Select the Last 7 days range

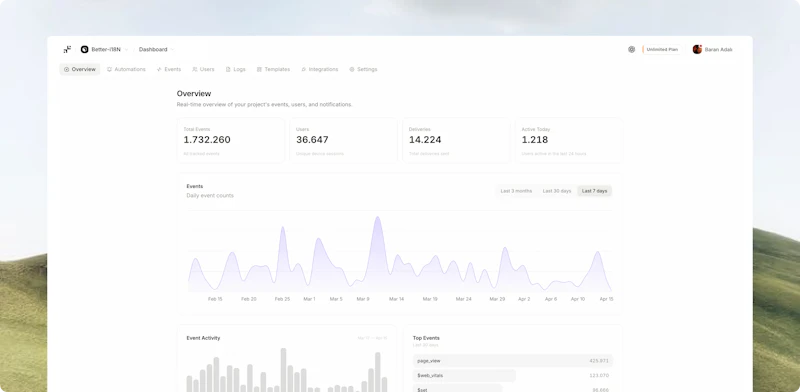click(x=594, y=191)
